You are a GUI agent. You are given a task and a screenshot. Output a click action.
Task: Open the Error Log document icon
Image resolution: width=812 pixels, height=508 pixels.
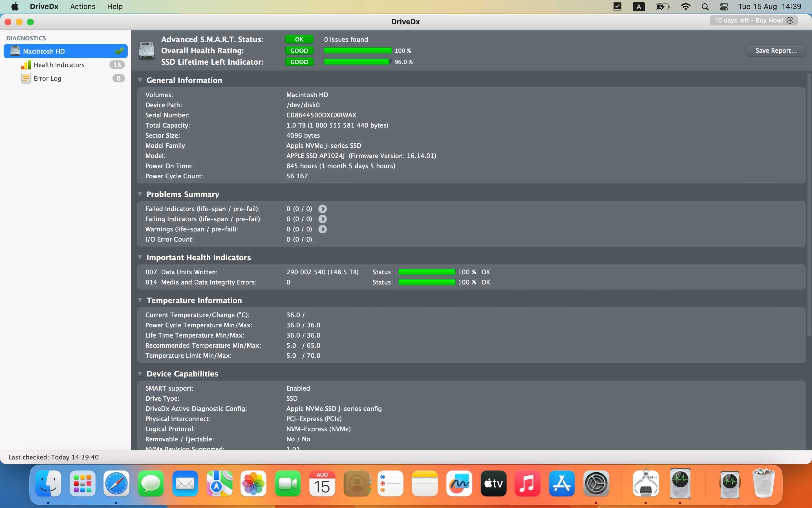[26, 78]
